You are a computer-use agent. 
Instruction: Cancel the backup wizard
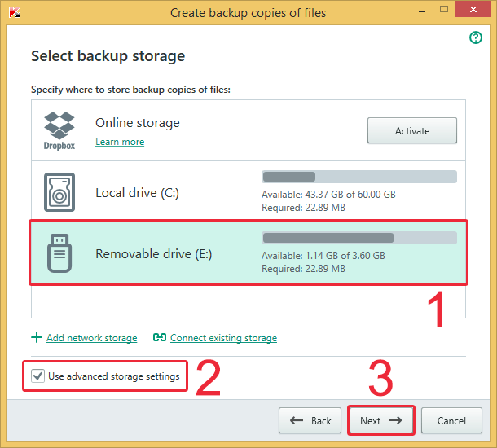point(451,420)
